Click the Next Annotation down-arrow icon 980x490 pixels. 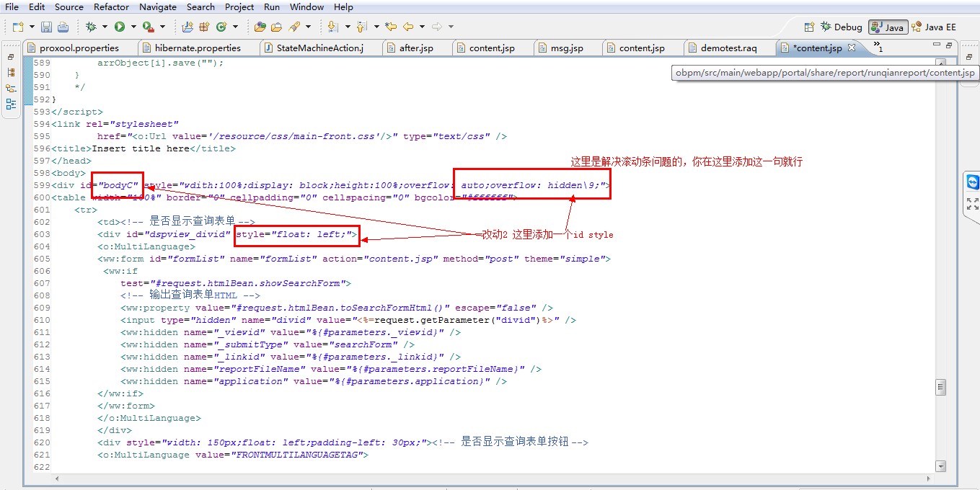click(x=332, y=27)
